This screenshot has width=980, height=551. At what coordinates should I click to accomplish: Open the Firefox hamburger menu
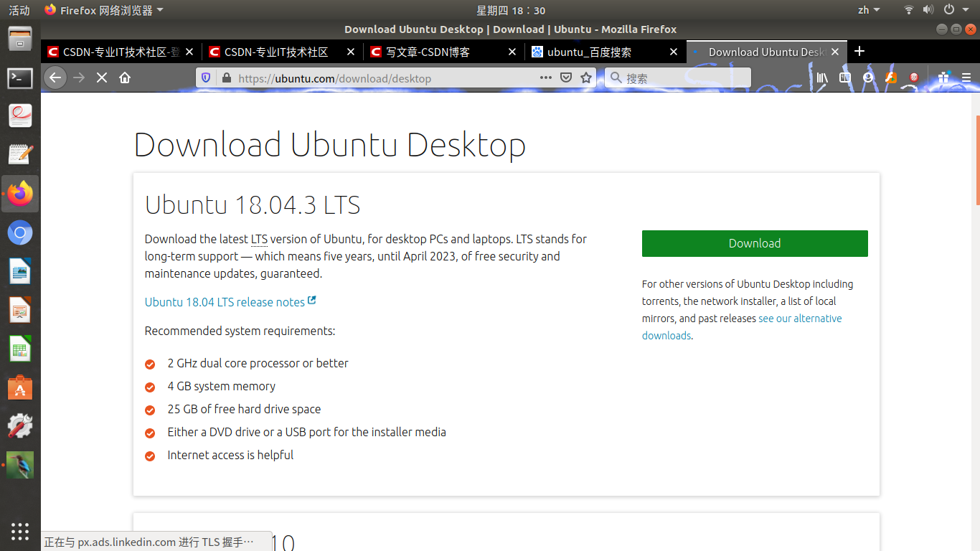[x=966, y=77]
